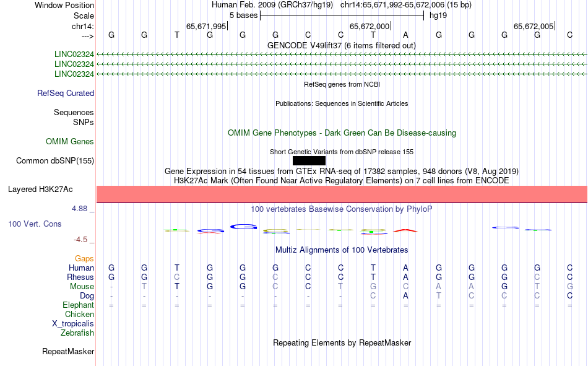Viewport: 588px width, 366px height.
Task: Click the 65,672,000 position marker
Action: (370, 26)
